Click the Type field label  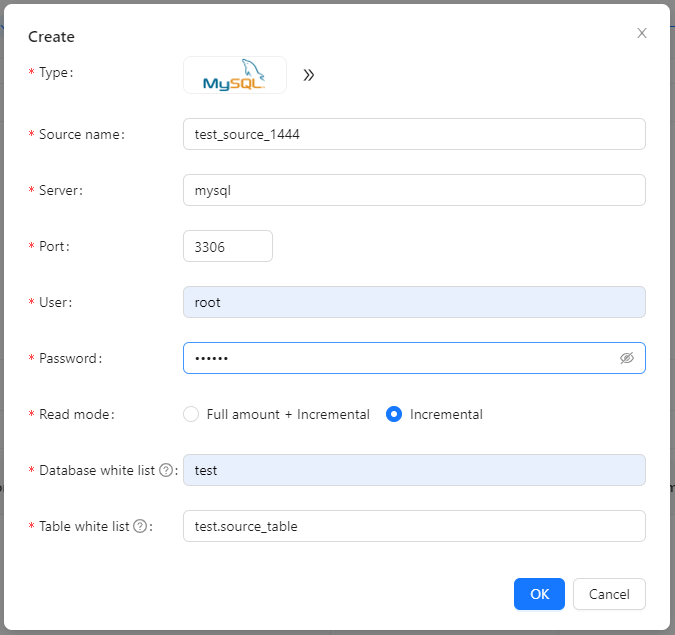pyautogui.click(x=56, y=73)
